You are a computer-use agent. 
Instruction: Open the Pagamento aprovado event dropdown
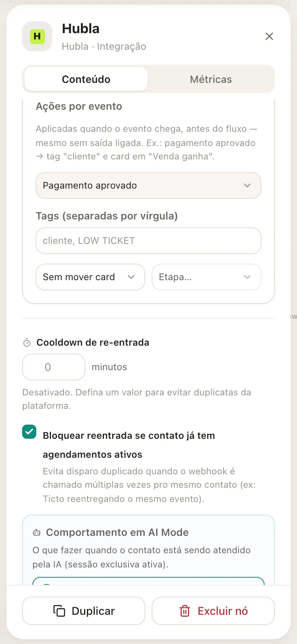click(148, 185)
